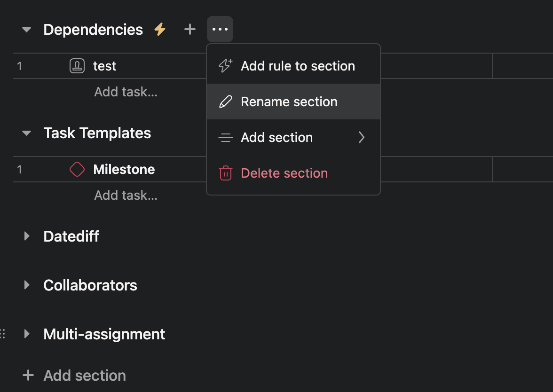The image size is (553, 392).
Task: Click the trash icon for Delete section
Action: point(226,173)
